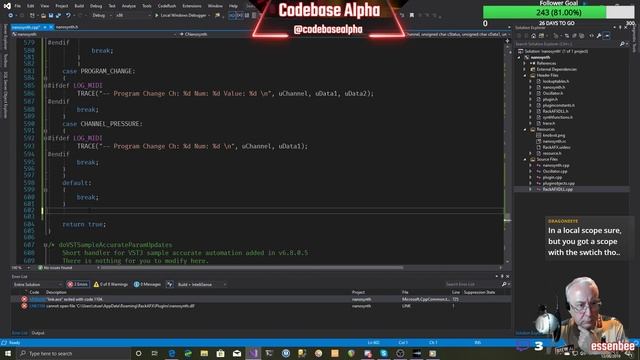Toggle the 2 Errors filter button
The image size is (640, 360).
coord(78,284)
